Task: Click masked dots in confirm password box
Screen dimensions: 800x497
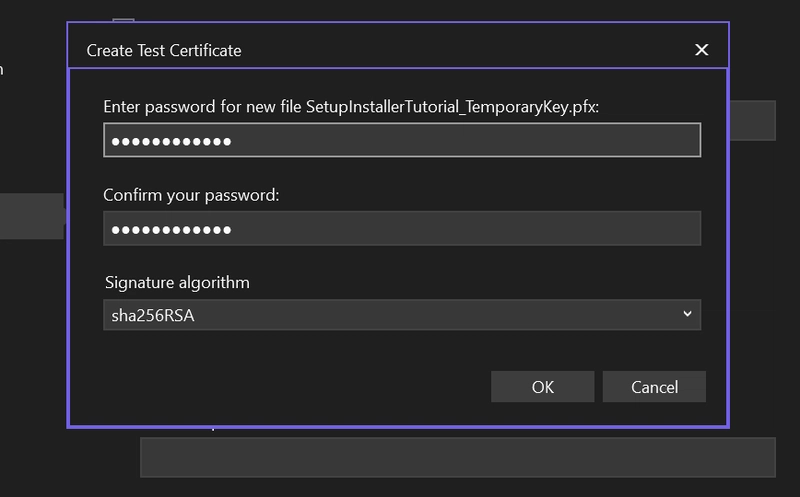Action: [x=171, y=230]
